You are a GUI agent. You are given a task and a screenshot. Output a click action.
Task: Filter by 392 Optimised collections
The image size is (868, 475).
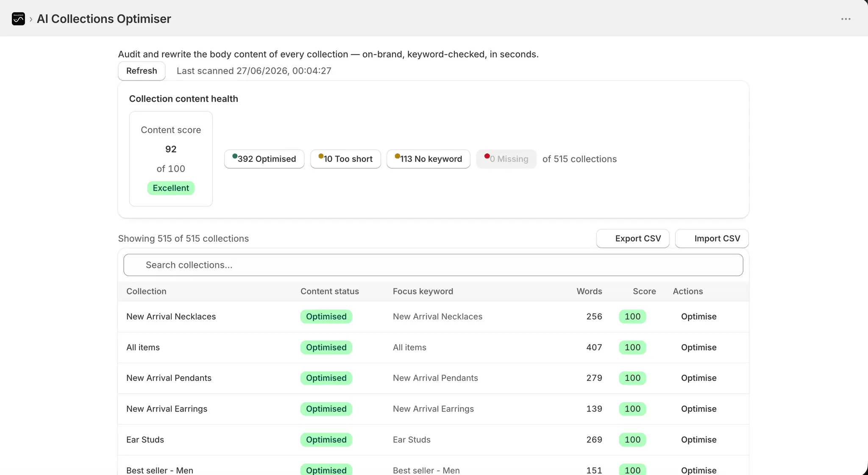coord(264,159)
